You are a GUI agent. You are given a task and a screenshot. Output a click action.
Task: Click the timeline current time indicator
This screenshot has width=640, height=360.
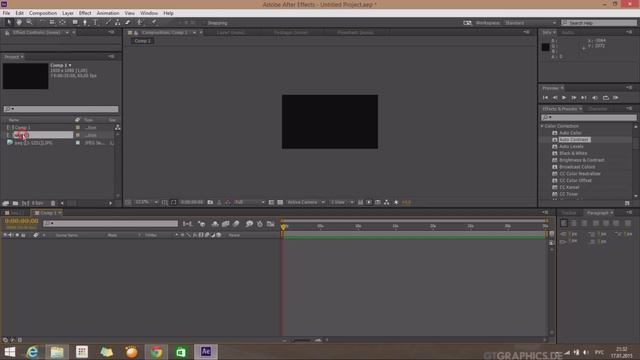pyautogui.click(x=283, y=226)
